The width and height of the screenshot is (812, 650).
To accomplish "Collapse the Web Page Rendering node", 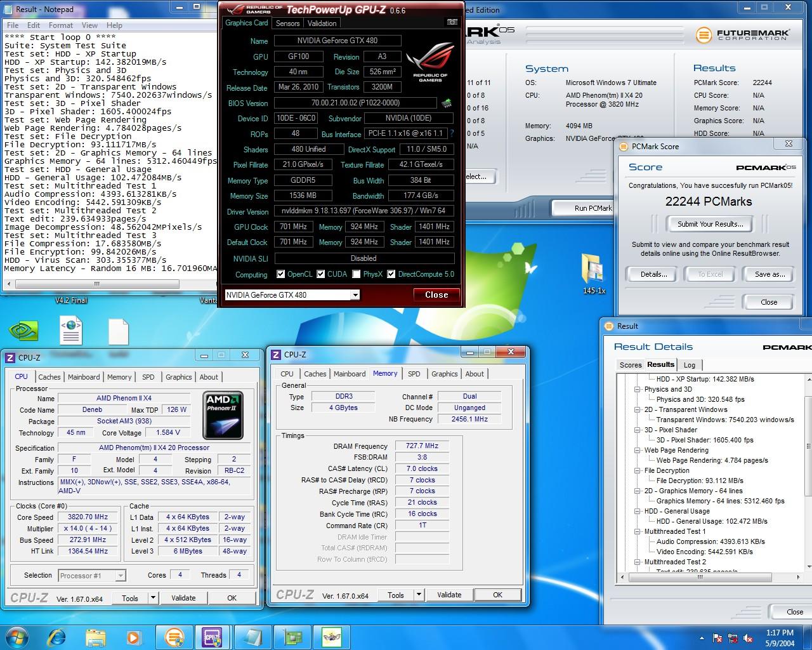I will 638,450.
